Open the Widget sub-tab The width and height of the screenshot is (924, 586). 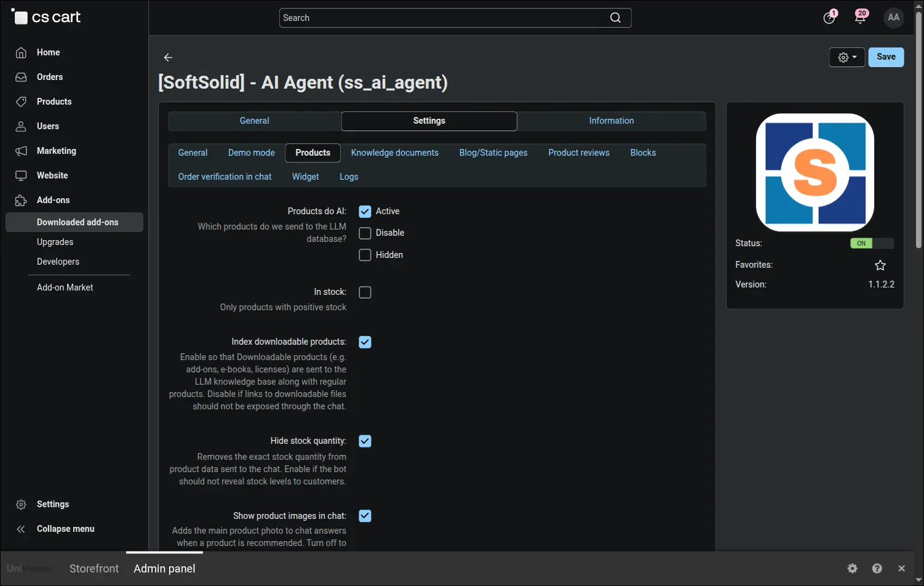tap(306, 177)
